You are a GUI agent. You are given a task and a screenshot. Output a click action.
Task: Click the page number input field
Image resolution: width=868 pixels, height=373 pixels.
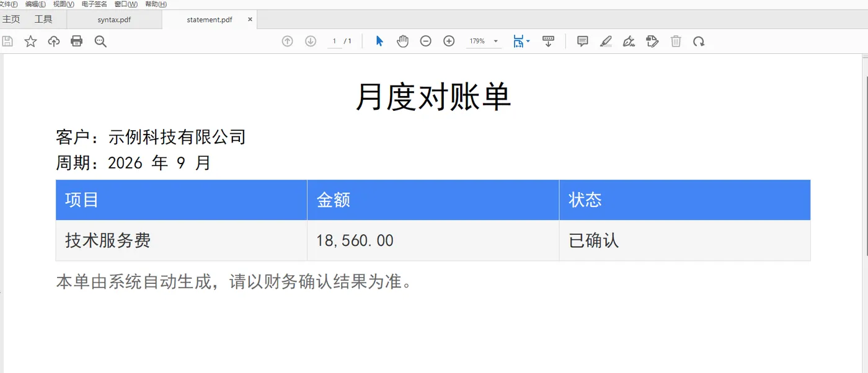coord(335,42)
